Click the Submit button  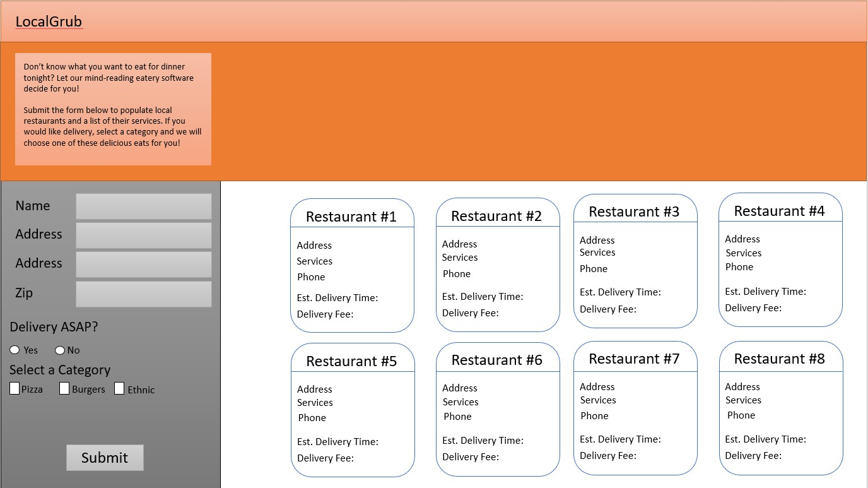tap(105, 457)
